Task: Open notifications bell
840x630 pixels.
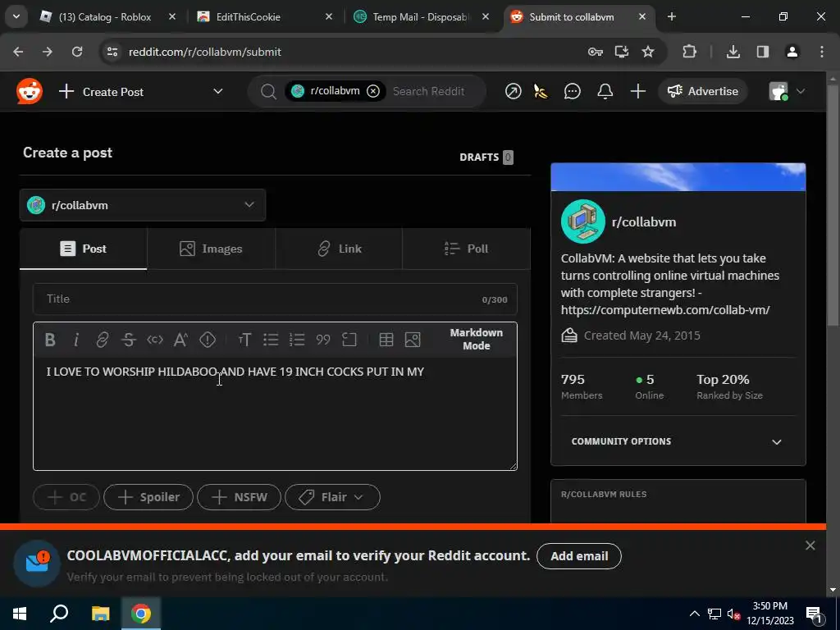Action: click(605, 91)
